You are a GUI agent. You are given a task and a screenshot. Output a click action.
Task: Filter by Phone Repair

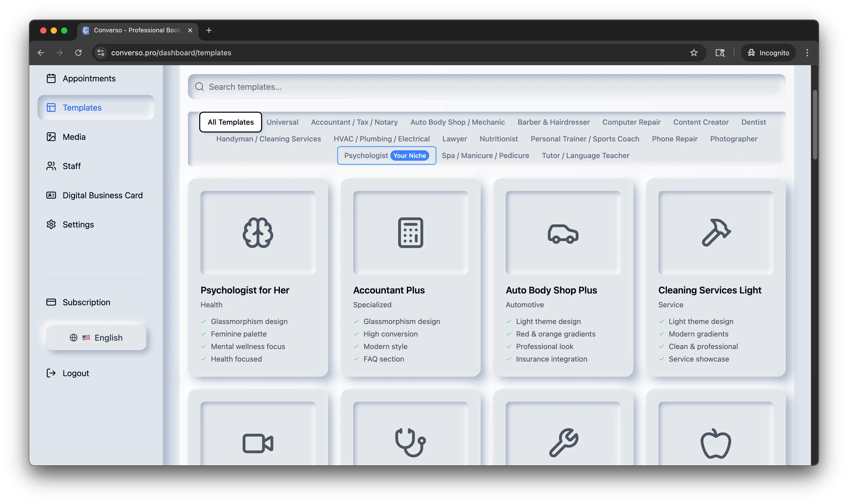[x=674, y=139]
